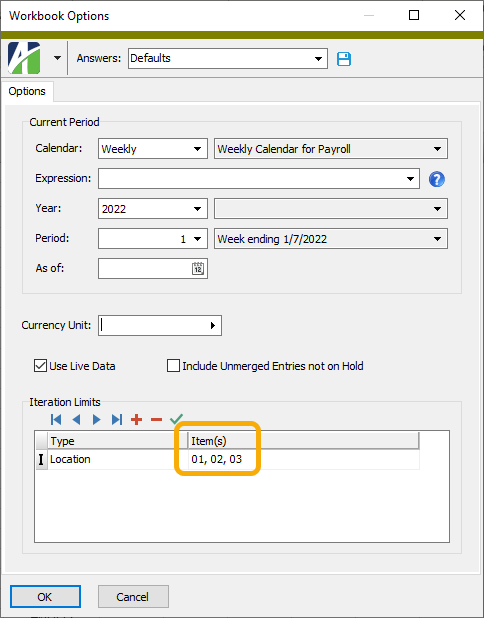
Task: Click the Cancel button
Action: pyautogui.click(x=133, y=597)
